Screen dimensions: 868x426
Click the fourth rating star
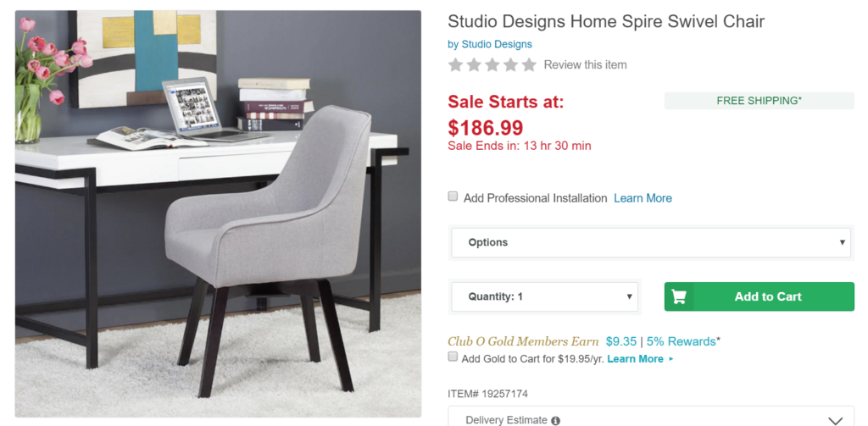[x=510, y=64]
